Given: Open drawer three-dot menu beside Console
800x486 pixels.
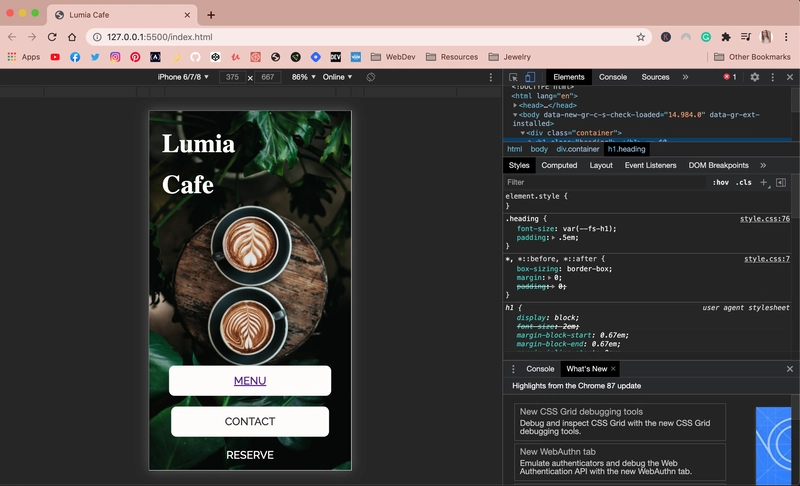Looking at the screenshot, I should pos(513,369).
